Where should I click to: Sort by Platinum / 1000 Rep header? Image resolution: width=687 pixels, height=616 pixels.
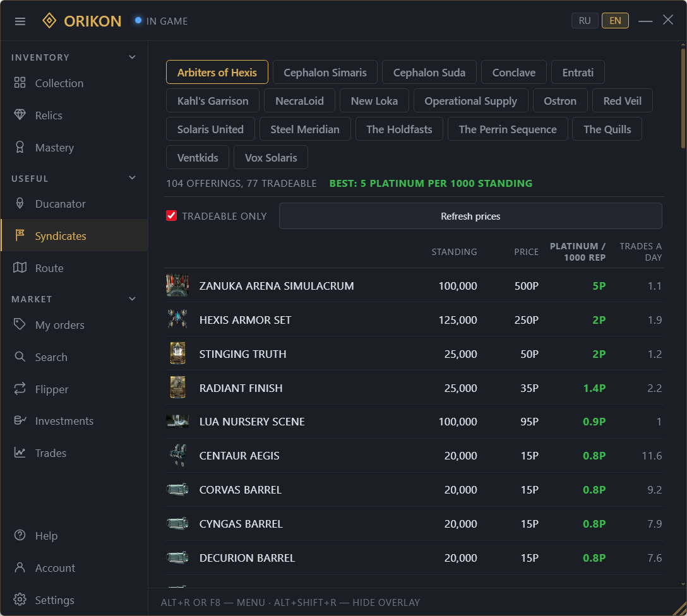pos(578,252)
